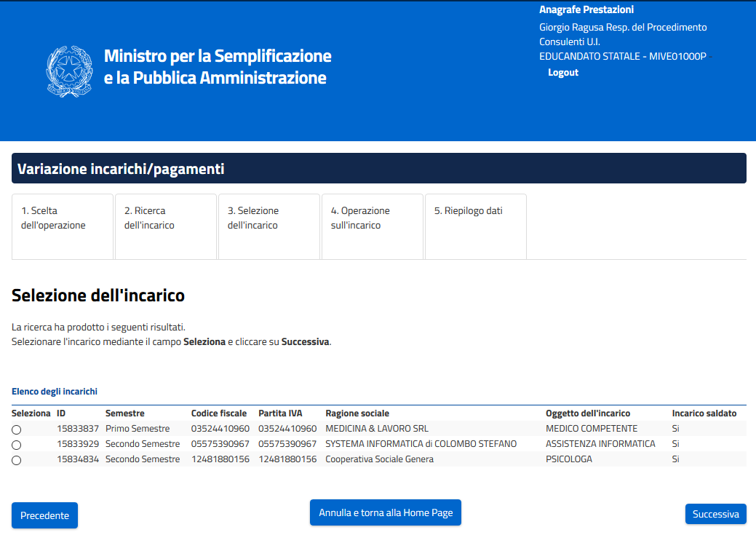The image size is (756, 535).
Task: Click 'Annulla e torna alla Home Page'
Action: tap(386, 512)
